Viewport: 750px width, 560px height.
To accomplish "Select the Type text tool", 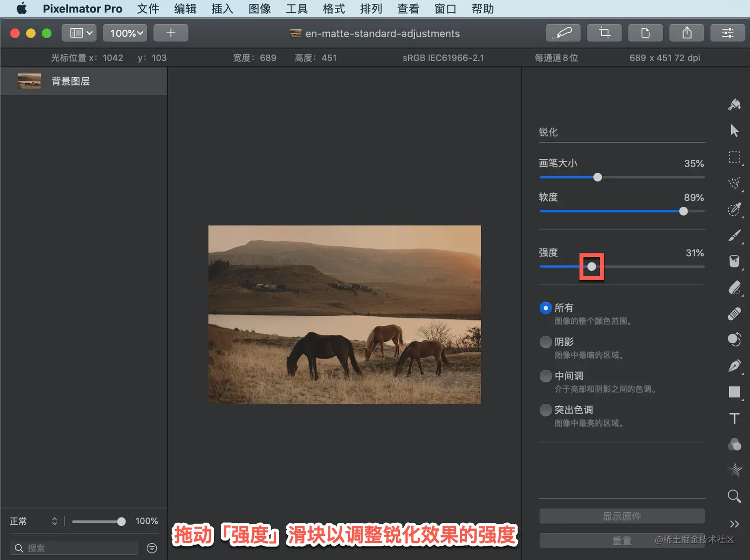I will pyautogui.click(x=735, y=418).
